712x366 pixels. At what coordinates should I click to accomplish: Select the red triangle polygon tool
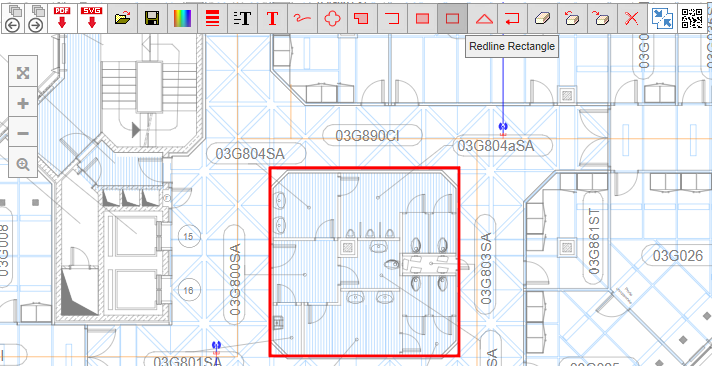click(x=482, y=18)
